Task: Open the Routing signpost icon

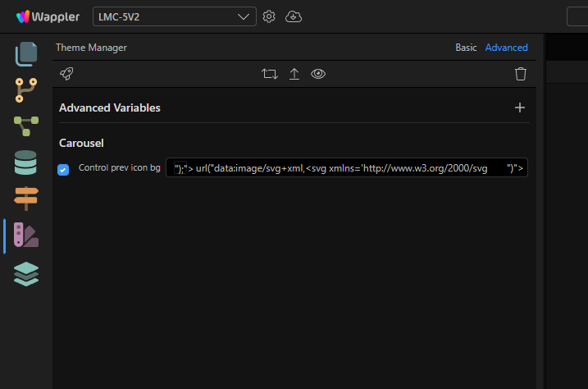Action: (26, 198)
